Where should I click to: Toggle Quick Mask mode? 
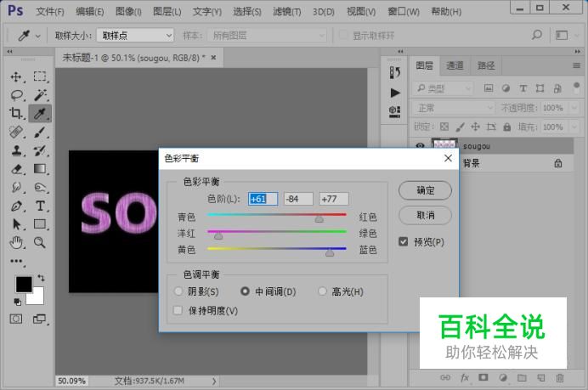[x=16, y=319]
